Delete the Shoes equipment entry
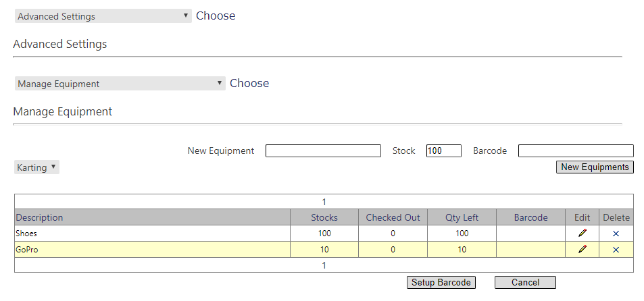 [x=616, y=233]
